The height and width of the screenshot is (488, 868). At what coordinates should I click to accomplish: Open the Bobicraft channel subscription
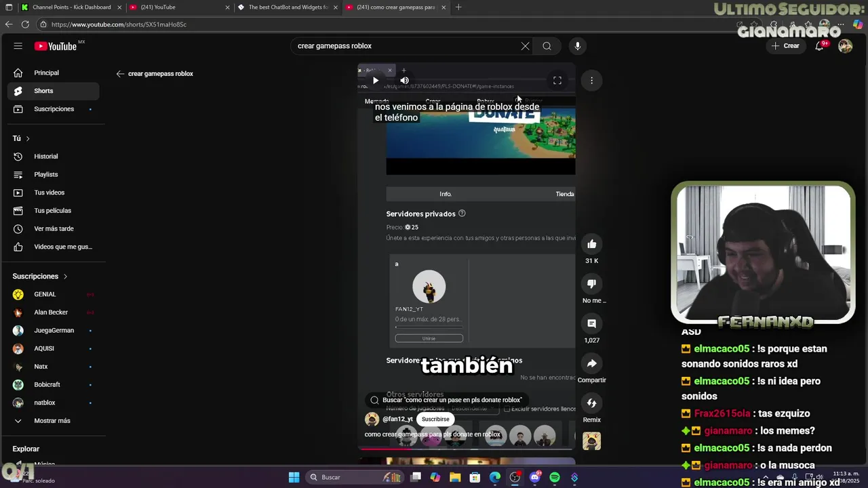pyautogui.click(x=52, y=385)
